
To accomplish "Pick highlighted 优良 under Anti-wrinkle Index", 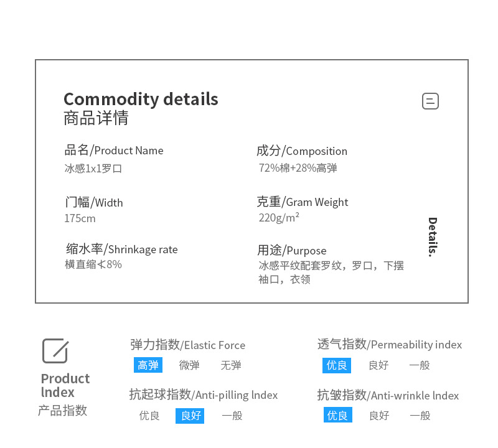I will tap(337, 416).
